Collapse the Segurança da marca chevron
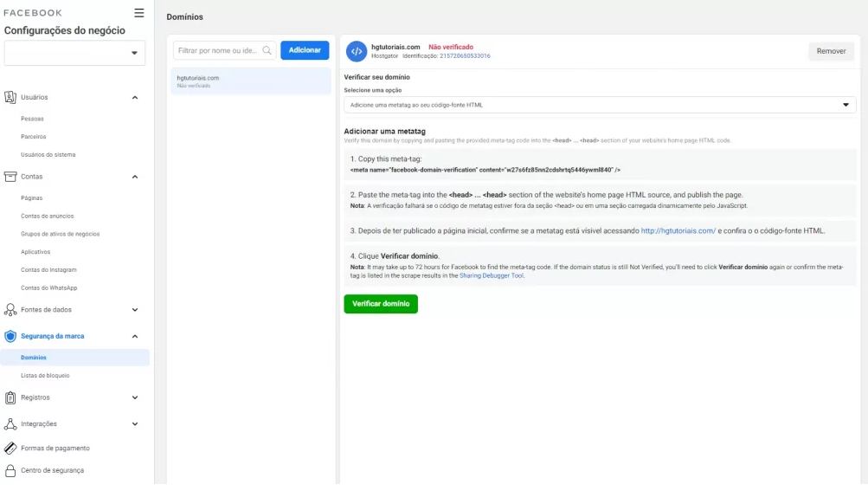868x491 pixels. (134, 336)
